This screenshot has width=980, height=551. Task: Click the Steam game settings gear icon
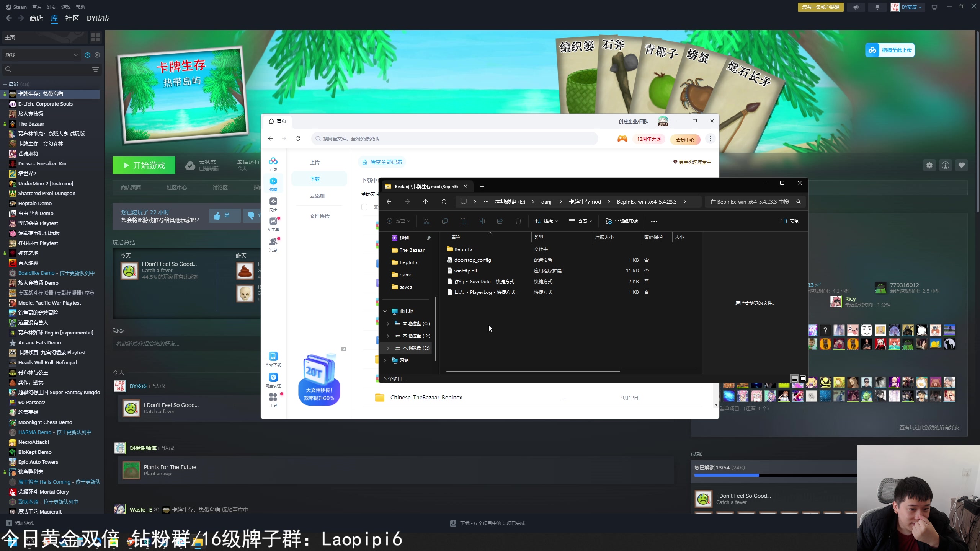(929, 165)
